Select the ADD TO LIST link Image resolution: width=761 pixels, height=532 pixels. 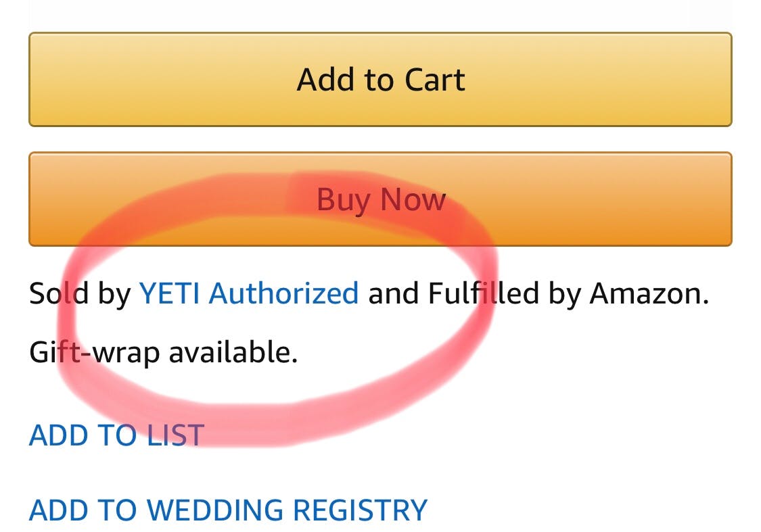[x=116, y=435]
